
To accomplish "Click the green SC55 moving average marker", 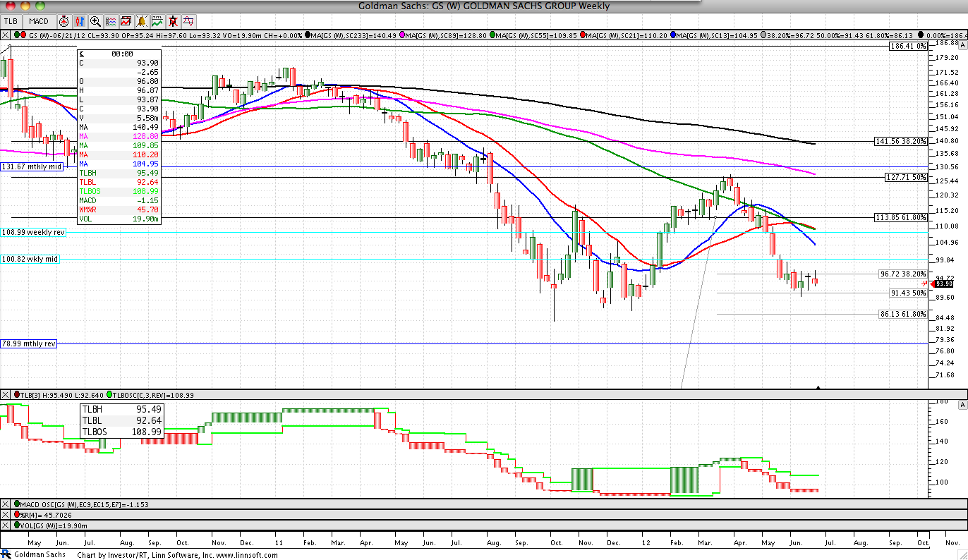I will 493,35.
